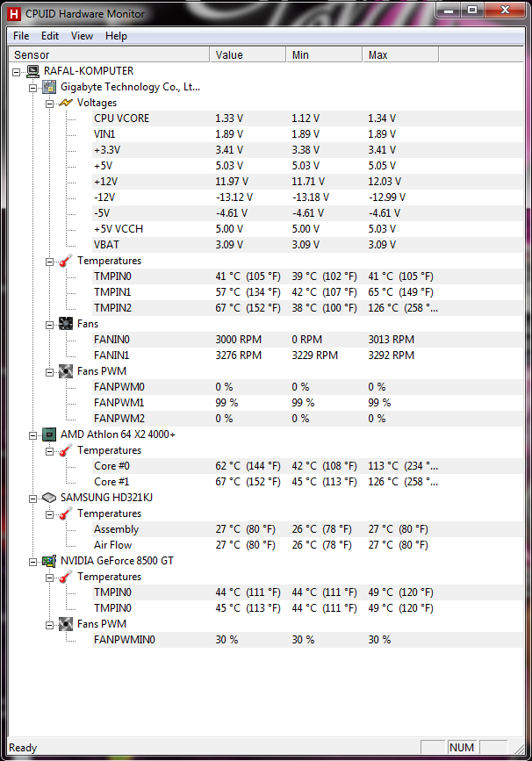The image size is (532, 761).
Task: Select the TMPIN2 temperature row under Gigabyte
Action: (308, 308)
